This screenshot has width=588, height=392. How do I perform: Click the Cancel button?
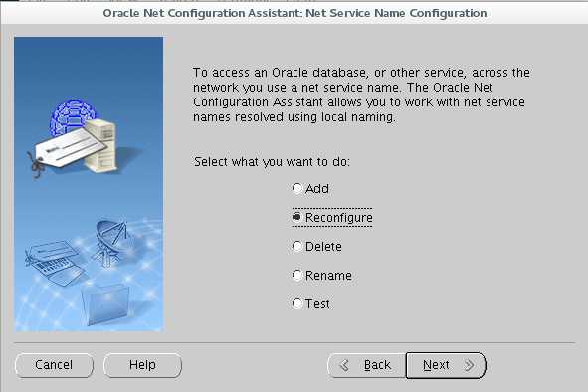coord(54,365)
